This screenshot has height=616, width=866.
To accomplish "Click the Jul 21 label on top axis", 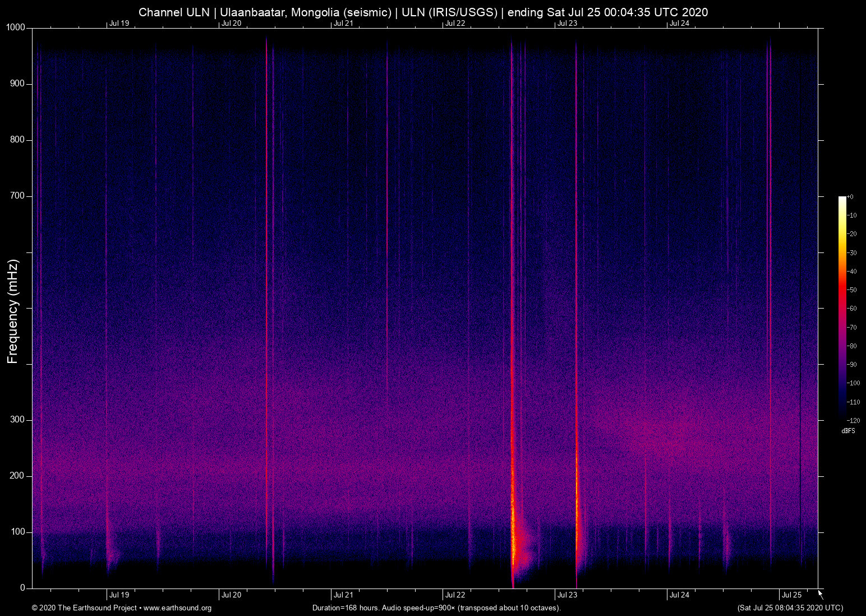I will (343, 23).
